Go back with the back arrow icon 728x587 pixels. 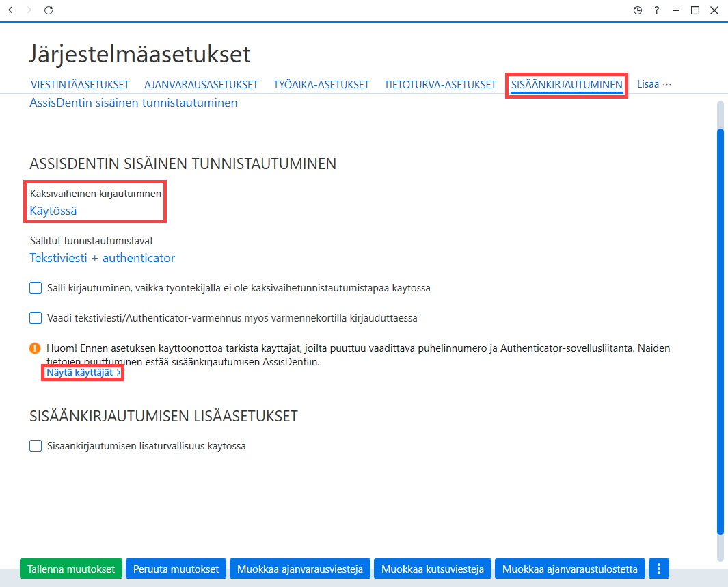click(x=11, y=10)
